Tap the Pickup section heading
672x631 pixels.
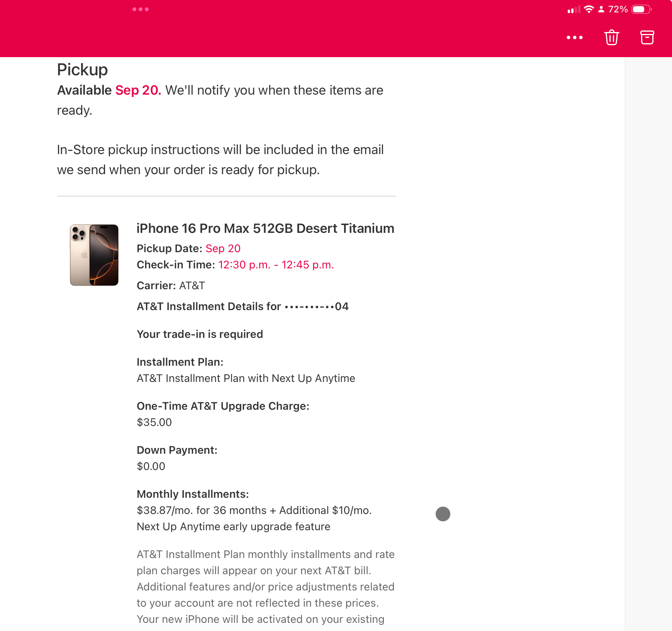pos(82,70)
